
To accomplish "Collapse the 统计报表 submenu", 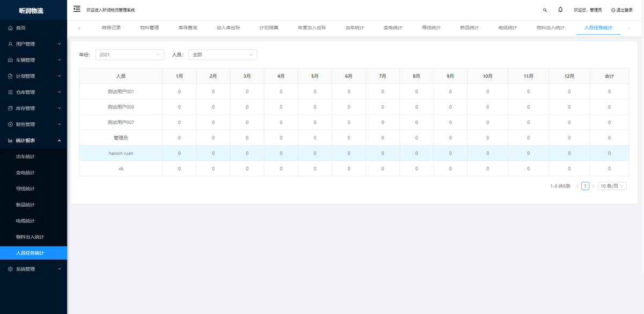I will click(33, 140).
